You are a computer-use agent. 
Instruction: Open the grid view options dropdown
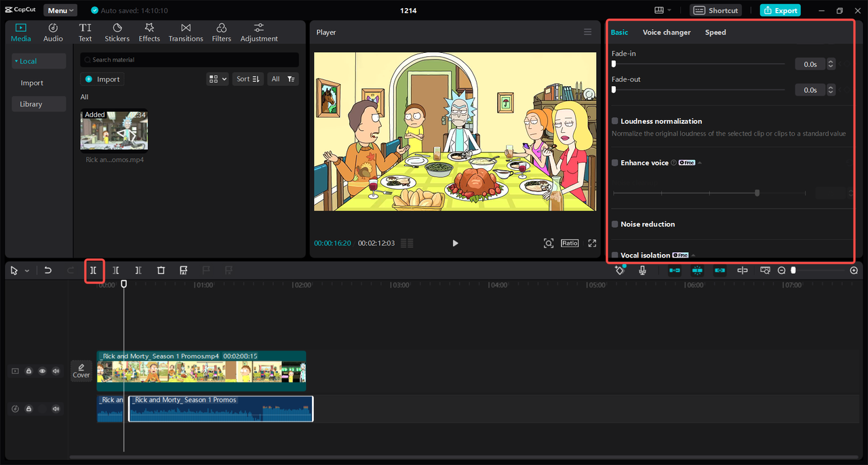point(217,79)
